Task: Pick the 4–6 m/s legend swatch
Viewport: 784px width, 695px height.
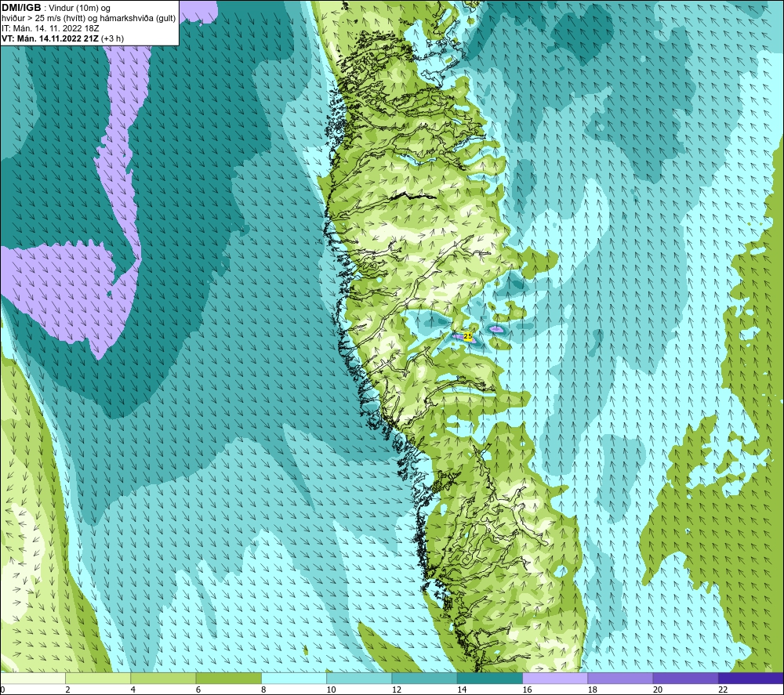Action: (x=164, y=678)
